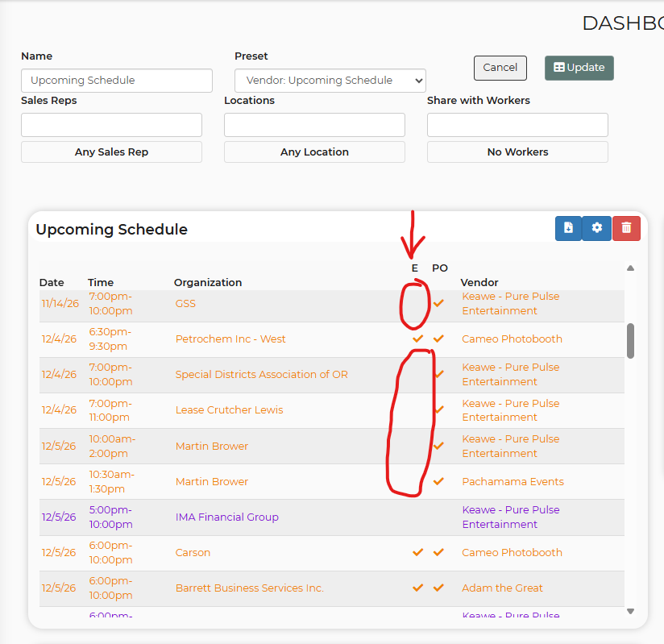Image resolution: width=664 pixels, height=644 pixels.
Task: Click the 11/14/26 date cell
Action: click(60, 304)
